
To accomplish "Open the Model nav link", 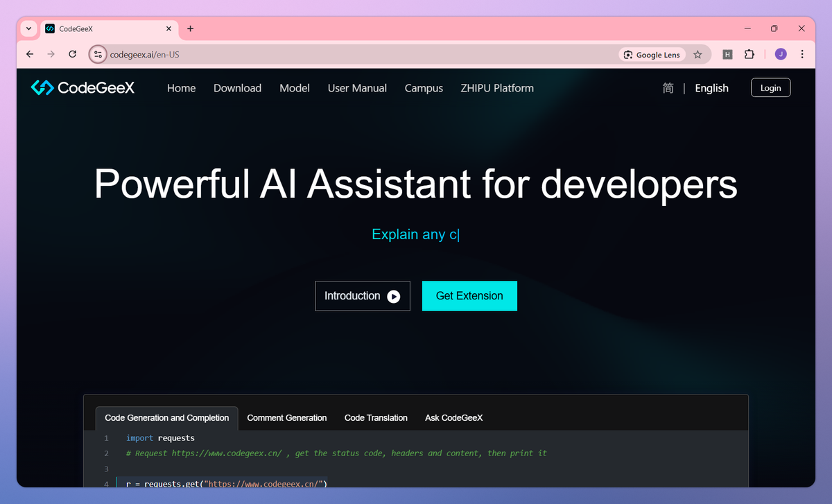I will (x=295, y=88).
